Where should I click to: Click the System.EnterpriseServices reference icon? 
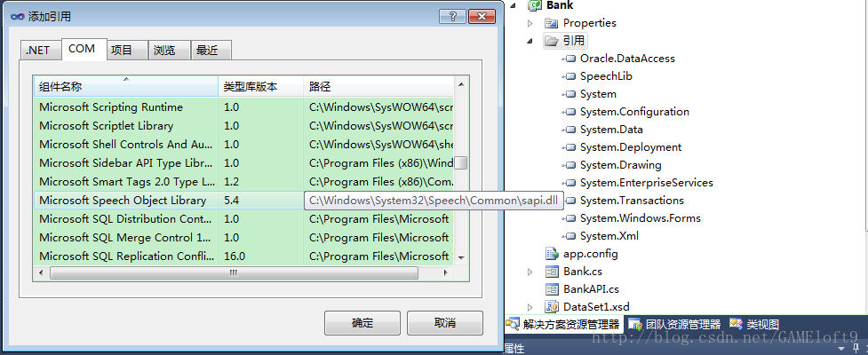569,183
